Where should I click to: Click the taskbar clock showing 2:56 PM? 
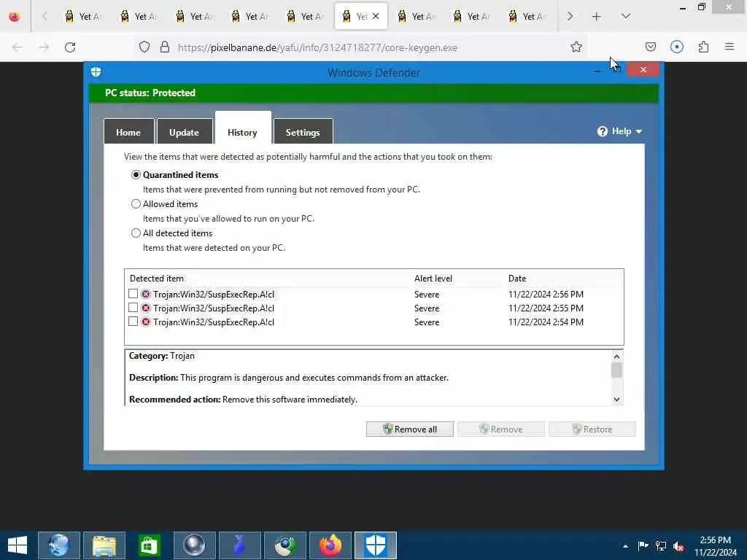pyautogui.click(x=715, y=545)
